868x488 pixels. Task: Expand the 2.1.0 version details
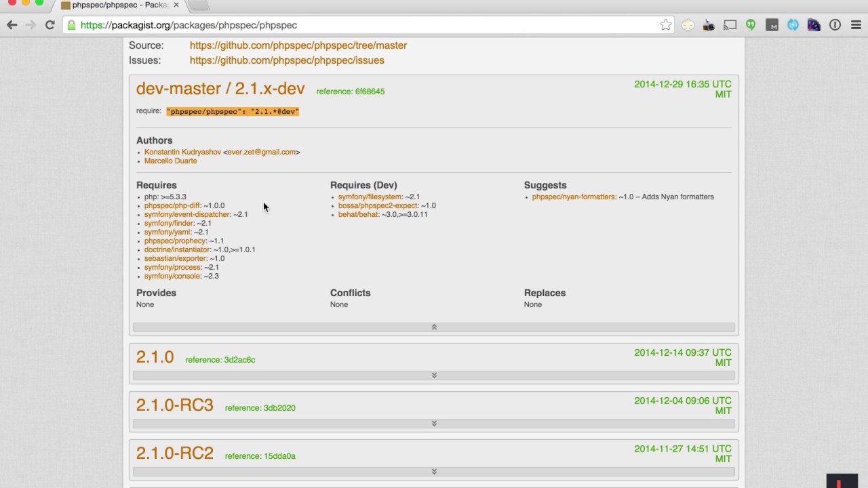[434, 375]
